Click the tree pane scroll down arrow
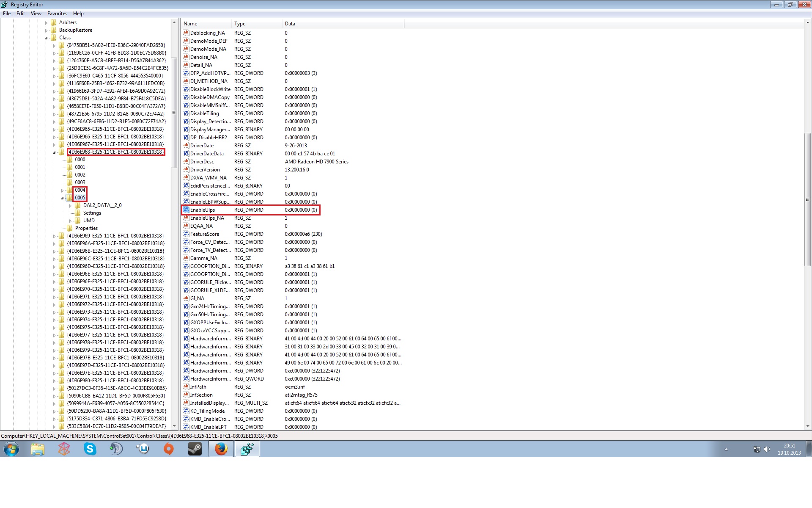Image resolution: width=812 pixels, height=508 pixels. tap(174, 426)
